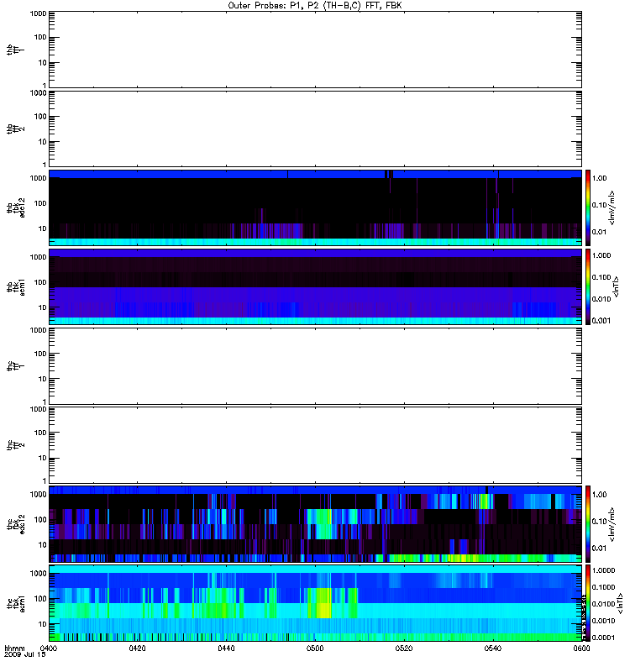Screen dimensions: 630x672
Task: Click the <|nT|> unit label beside thc scm1 color bar
Action: point(620,603)
